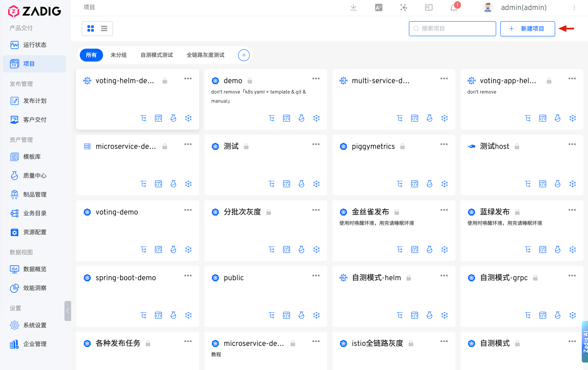The image size is (588, 370).
Task: Open more menu on multi-service-d... card
Action: (x=444, y=78)
